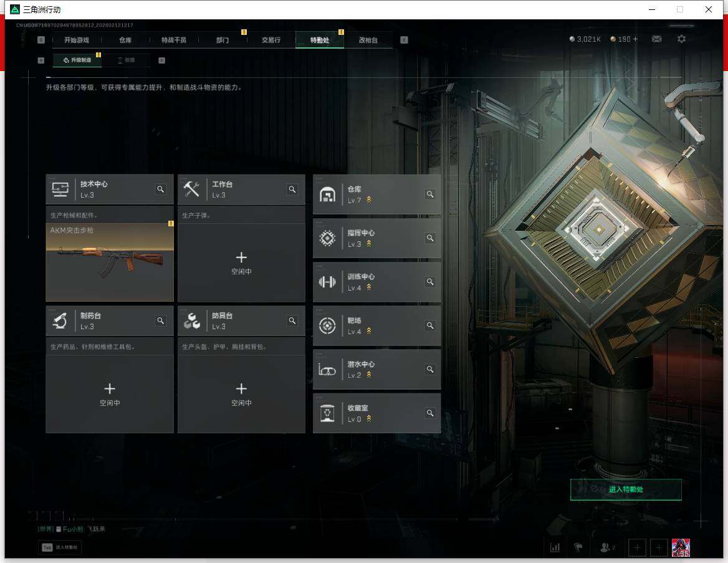The image size is (728, 563).
Task: Click the 训练中心 dumbbell icon
Action: point(327,282)
